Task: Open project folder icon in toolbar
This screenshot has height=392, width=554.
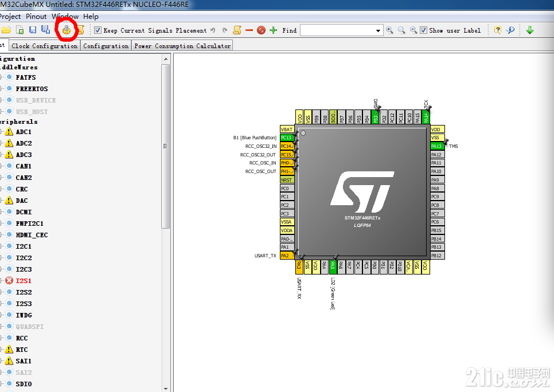Action: coord(6,30)
